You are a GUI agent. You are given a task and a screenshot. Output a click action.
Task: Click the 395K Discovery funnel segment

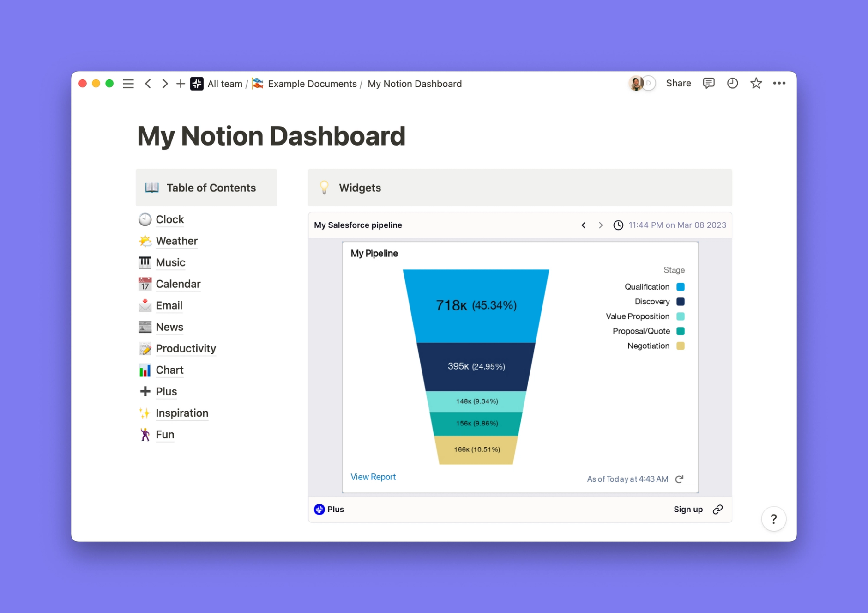point(476,367)
